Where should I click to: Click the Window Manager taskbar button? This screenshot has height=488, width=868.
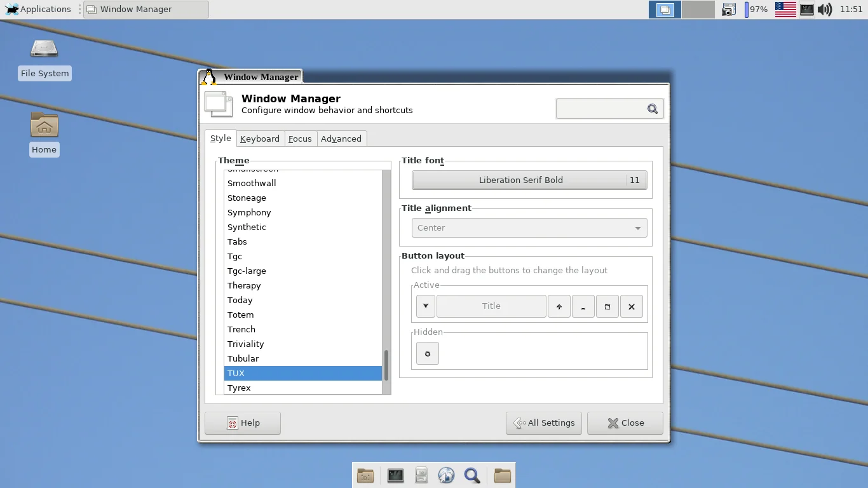[146, 10]
